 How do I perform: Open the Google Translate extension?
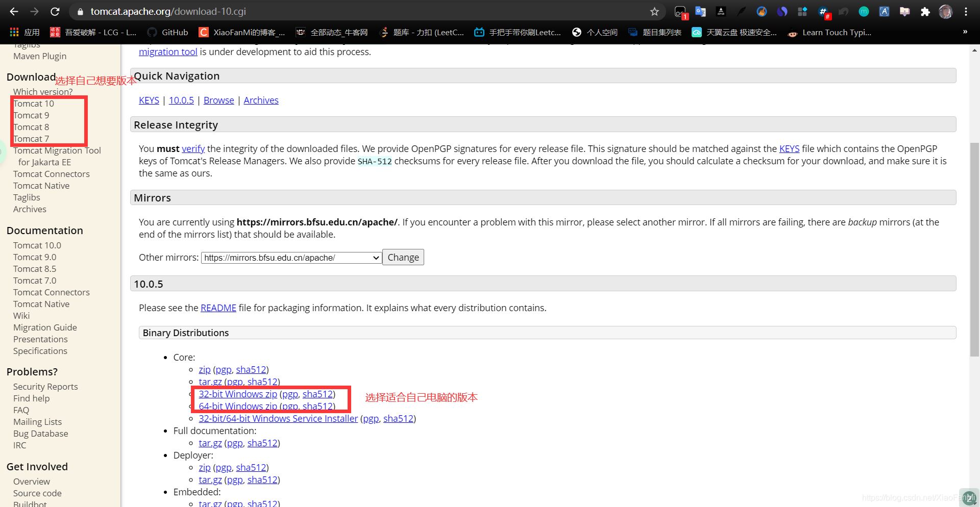700,11
